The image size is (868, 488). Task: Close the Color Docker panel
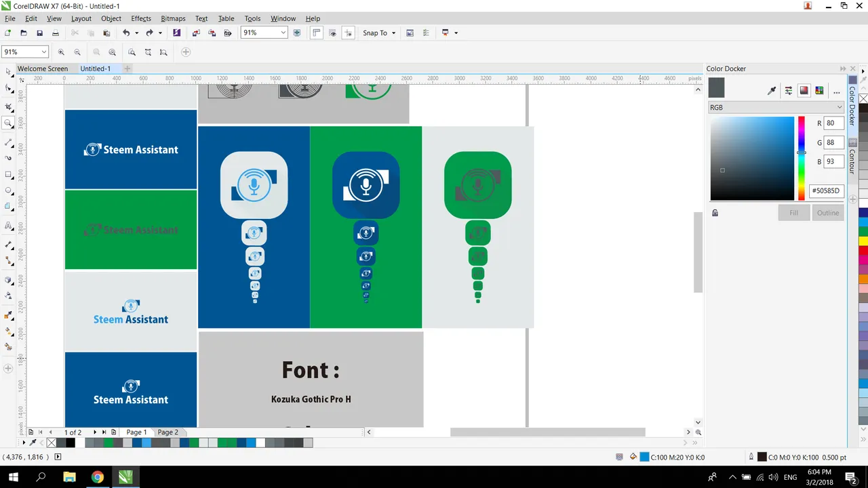852,68
